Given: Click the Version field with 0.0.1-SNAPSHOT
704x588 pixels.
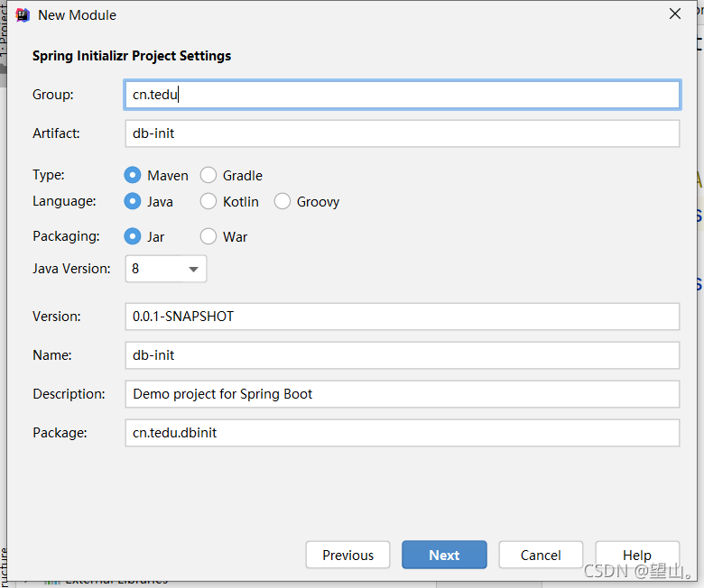Looking at the screenshot, I should pos(403,317).
